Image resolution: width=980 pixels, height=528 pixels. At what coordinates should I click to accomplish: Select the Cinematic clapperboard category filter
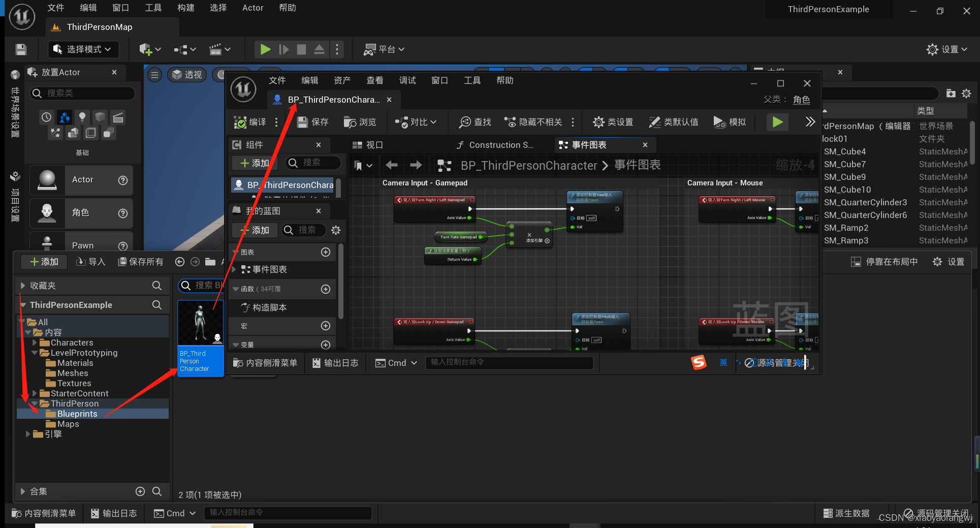118,117
